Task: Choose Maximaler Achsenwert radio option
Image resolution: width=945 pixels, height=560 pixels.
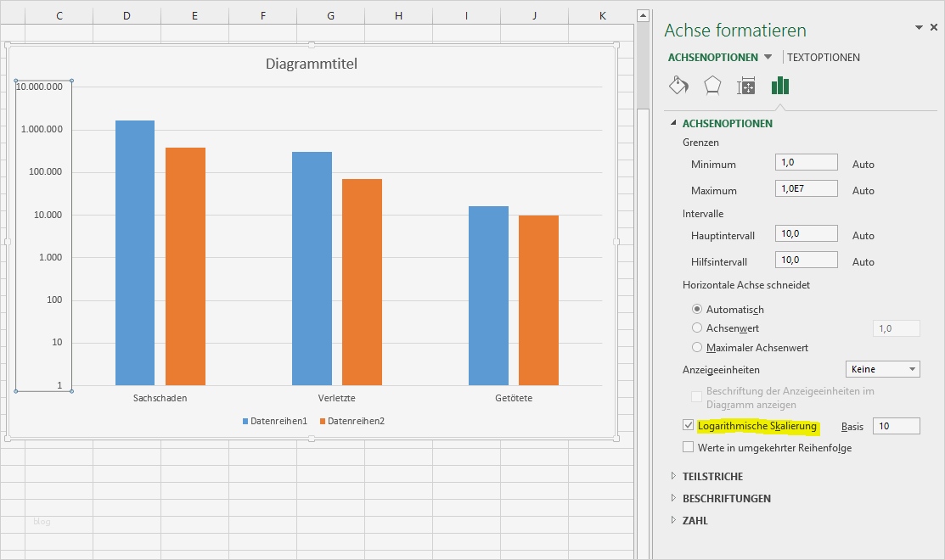Action: pos(697,347)
